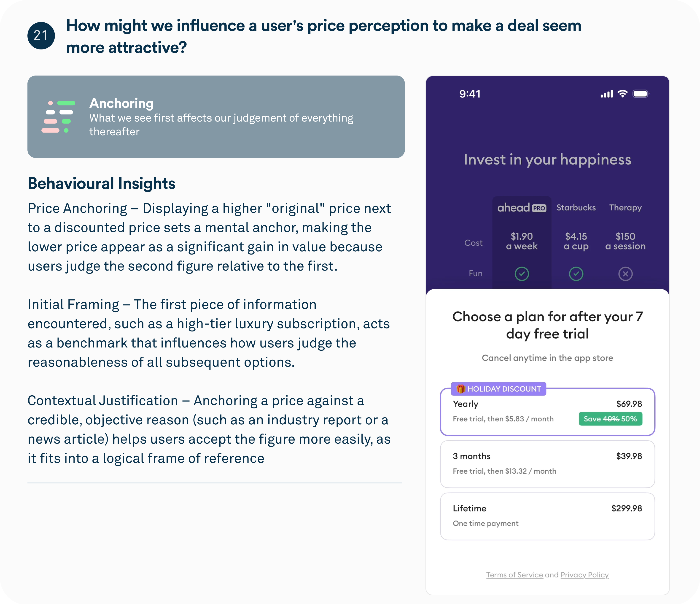Screen dimensions: 700x605
Task: Click the green checkmark under Starbucks
Action: pyautogui.click(x=576, y=274)
